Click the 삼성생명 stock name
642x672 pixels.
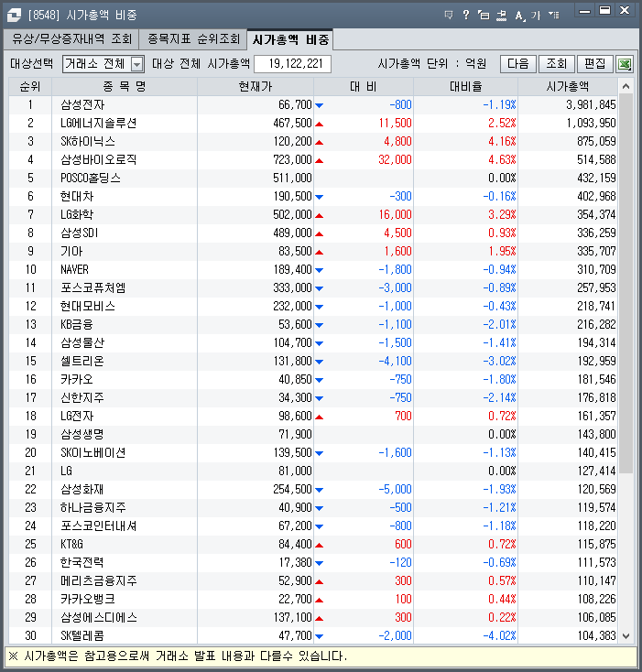[x=82, y=435]
